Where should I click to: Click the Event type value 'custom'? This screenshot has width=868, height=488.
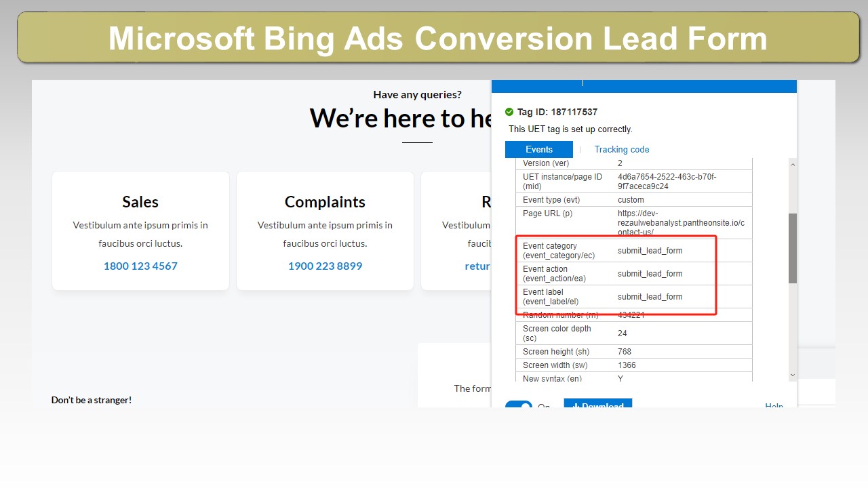coord(631,200)
